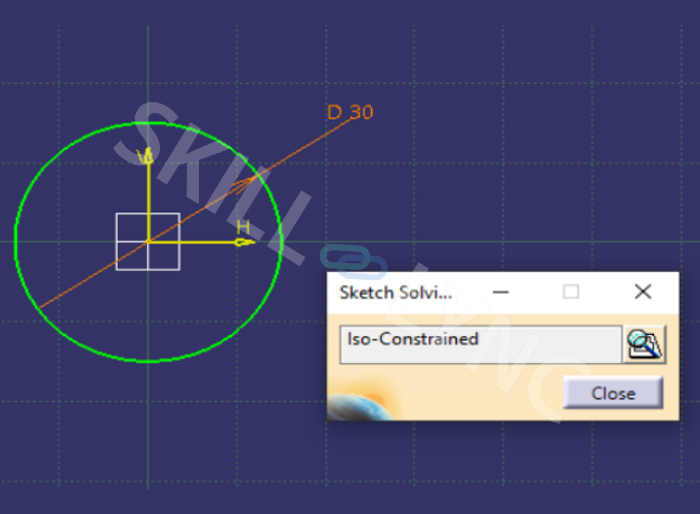Click the Close button in Sketch Solving dialog
This screenshot has height=514, width=700.
[x=613, y=393]
